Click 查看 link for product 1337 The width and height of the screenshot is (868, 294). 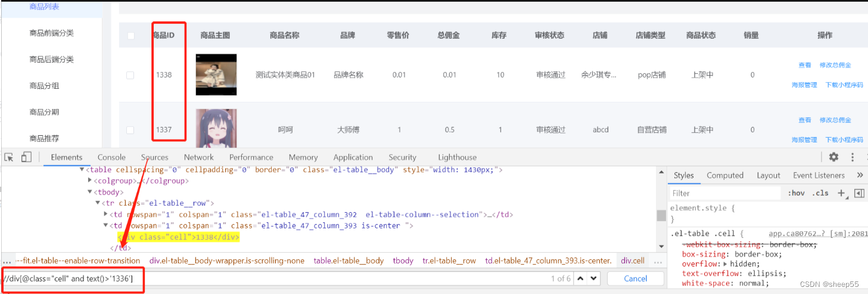click(x=805, y=120)
